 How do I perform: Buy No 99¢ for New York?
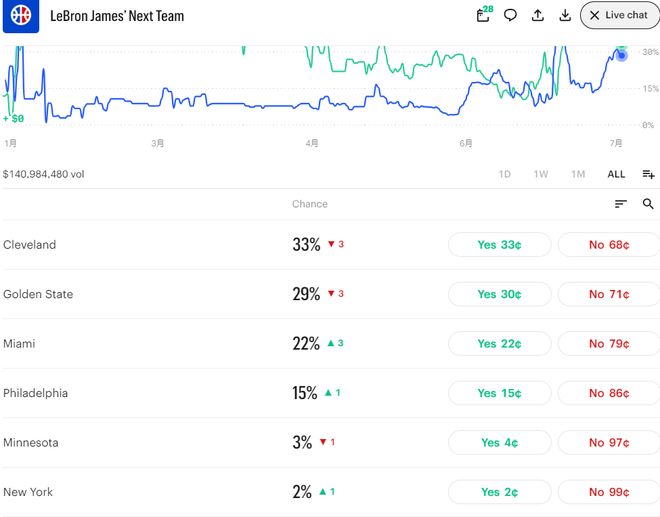(609, 492)
